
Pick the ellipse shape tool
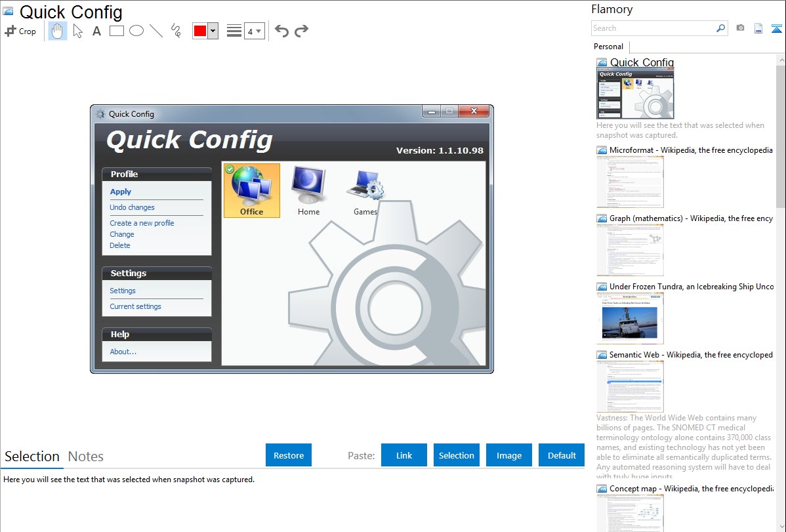pyautogui.click(x=136, y=31)
